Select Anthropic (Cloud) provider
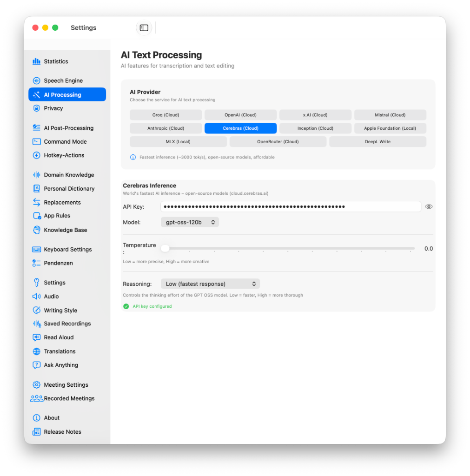 pyautogui.click(x=166, y=128)
